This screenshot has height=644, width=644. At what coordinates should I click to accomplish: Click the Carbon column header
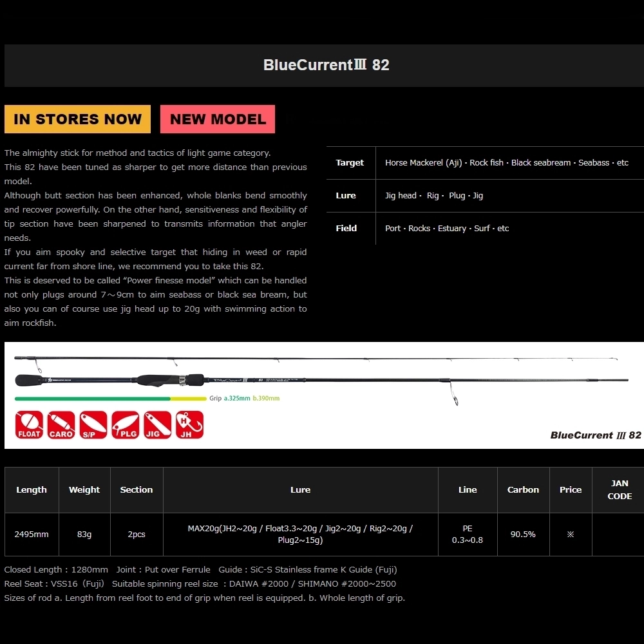(523, 489)
